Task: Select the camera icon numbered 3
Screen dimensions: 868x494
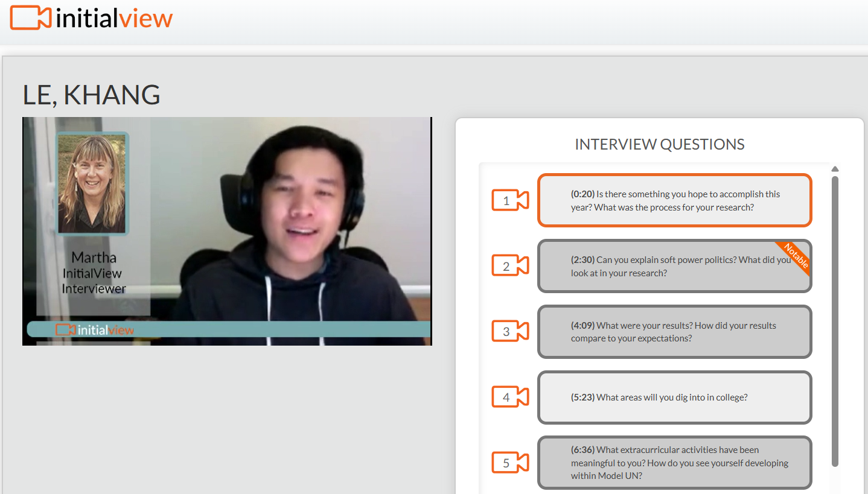Action: tap(510, 331)
